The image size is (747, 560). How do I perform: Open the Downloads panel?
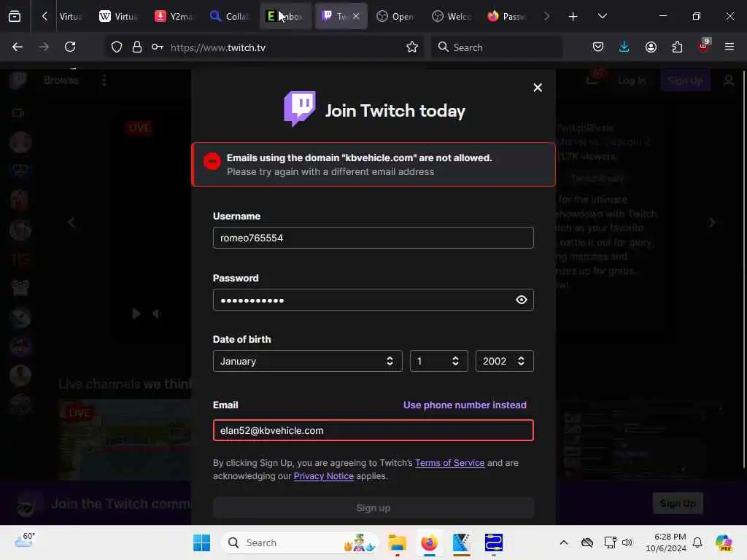pos(624,47)
